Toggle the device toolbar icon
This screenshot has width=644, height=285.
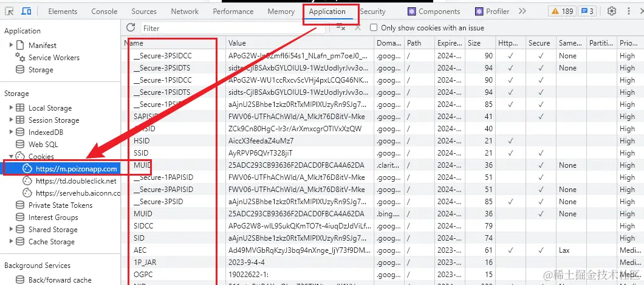[26, 11]
